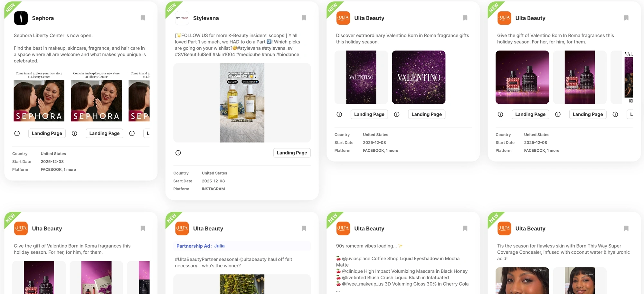
Task: Click the Ulta Beauty logo on the Born This Way concealer card
Action: tap(504, 228)
